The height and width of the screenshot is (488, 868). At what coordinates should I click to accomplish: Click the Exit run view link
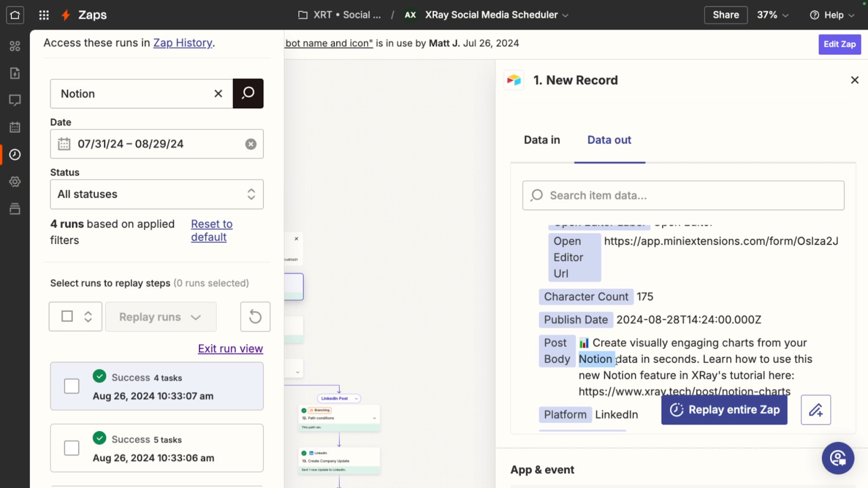point(231,349)
